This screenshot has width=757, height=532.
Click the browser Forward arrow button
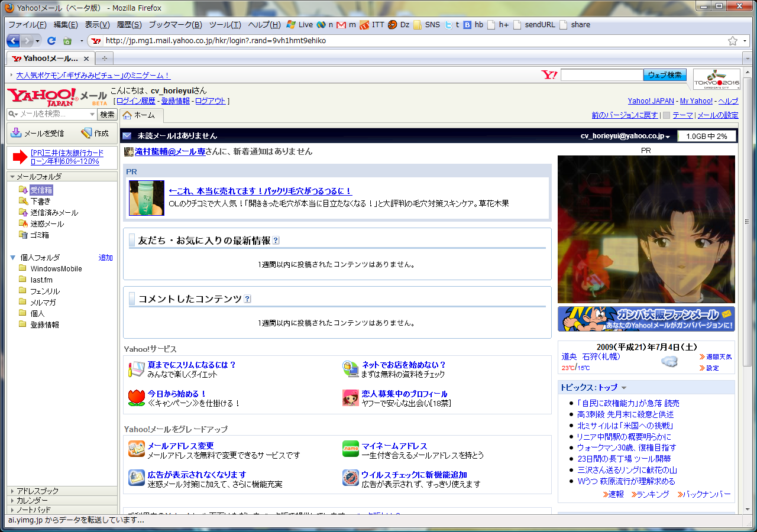coord(27,41)
